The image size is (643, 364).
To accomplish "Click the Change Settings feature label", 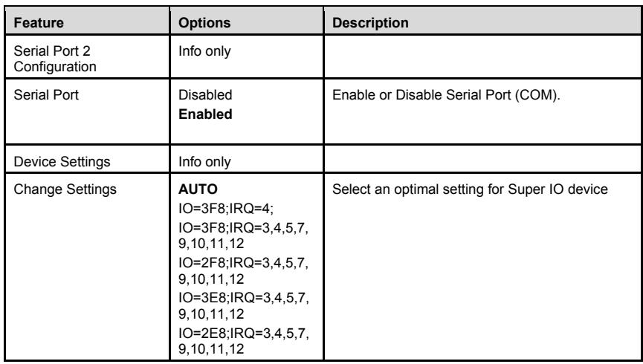I will click(65, 189).
